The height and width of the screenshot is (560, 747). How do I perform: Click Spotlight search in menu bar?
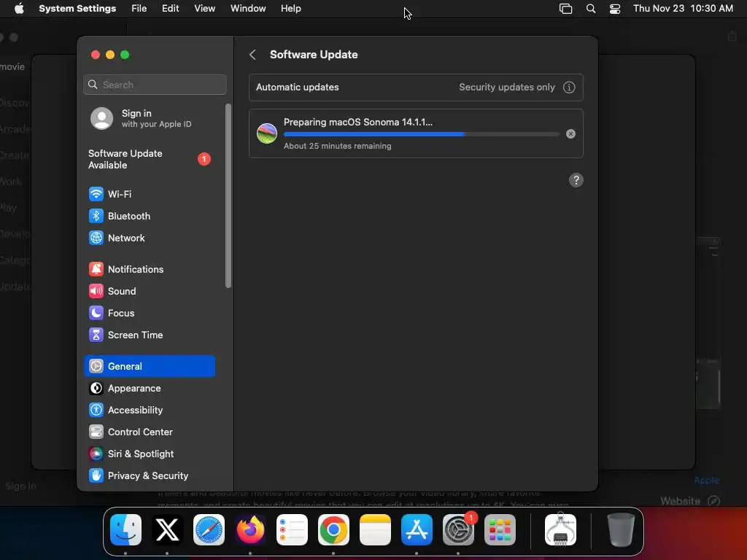click(591, 9)
